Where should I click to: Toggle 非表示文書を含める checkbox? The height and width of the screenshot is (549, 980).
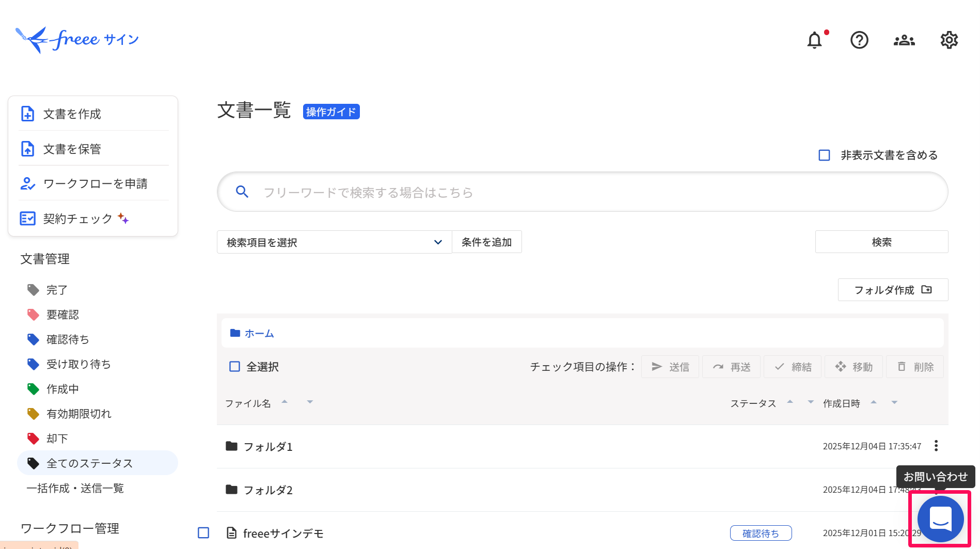point(825,155)
